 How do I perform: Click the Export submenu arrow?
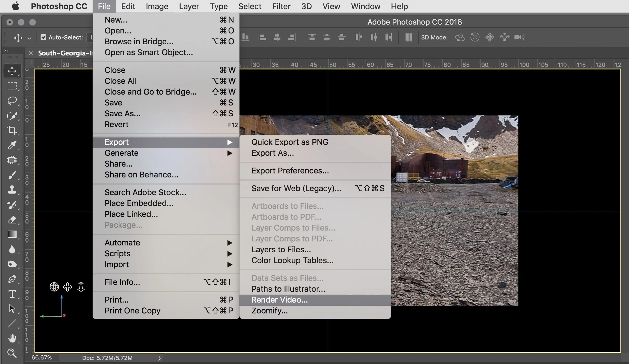click(x=229, y=142)
